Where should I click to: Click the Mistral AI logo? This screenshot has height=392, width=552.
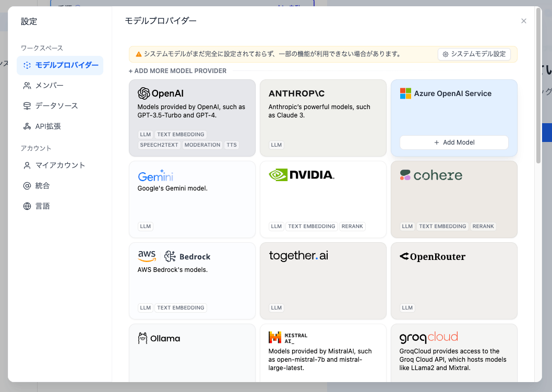point(288,338)
